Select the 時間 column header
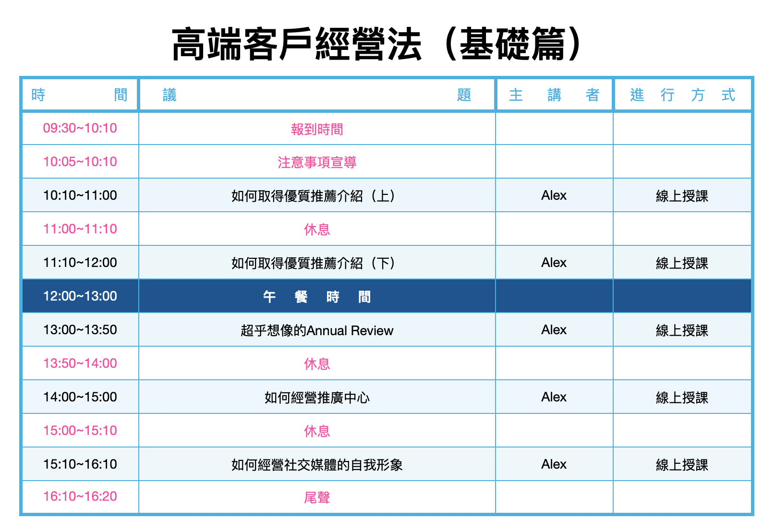Image resolution: width=775 pixels, height=532 pixels. [x=80, y=95]
